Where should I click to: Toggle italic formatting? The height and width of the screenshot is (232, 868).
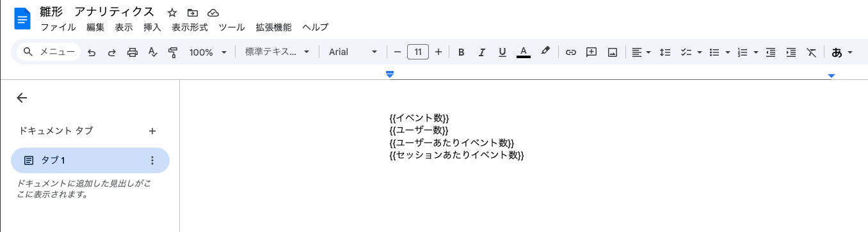coord(482,52)
